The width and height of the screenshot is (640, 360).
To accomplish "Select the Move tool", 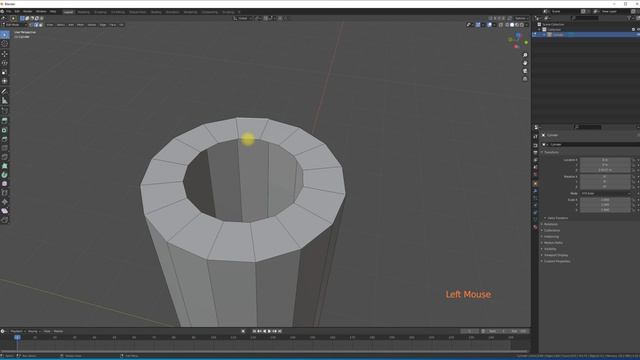I will pyautogui.click(x=4, y=54).
